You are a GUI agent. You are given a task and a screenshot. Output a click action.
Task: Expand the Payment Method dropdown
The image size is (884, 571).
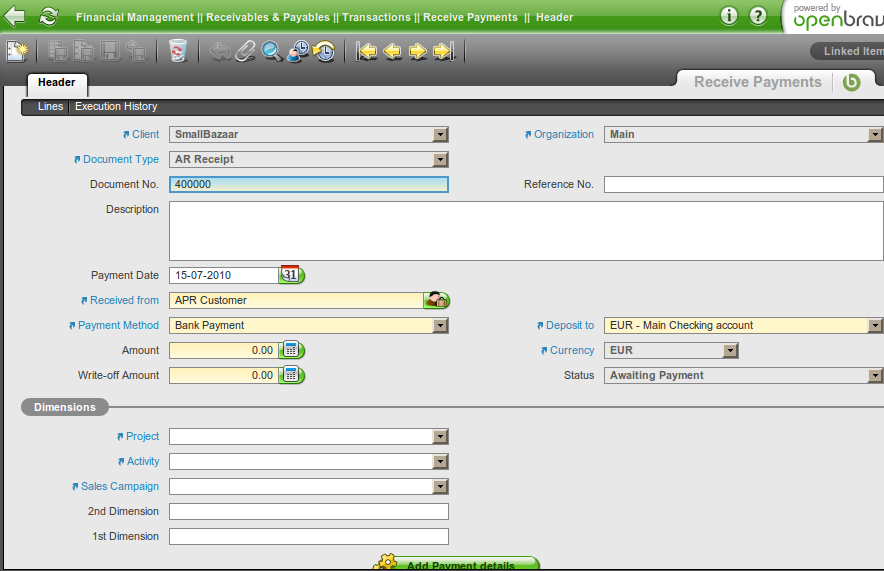coord(440,325)
